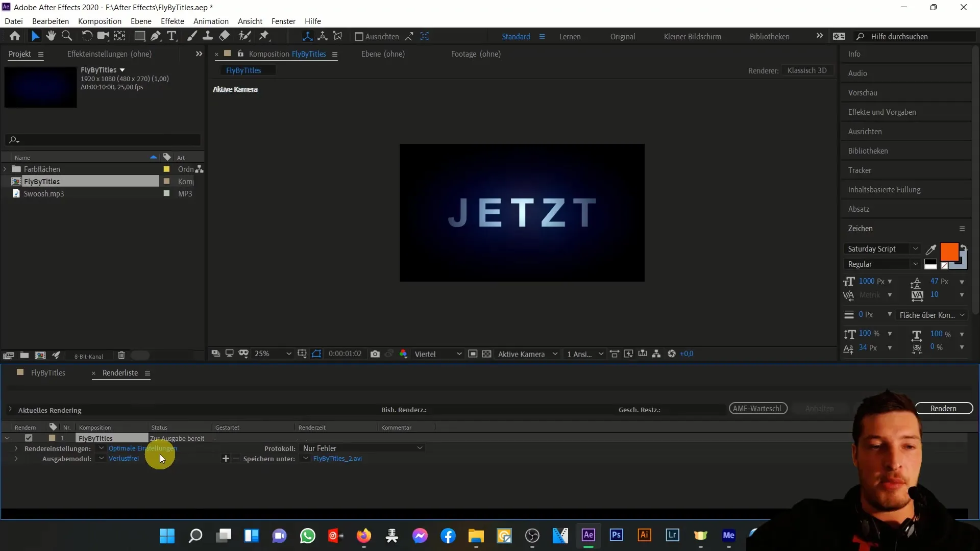Expand the Rendereinstellungen details arrow
This screenshot has height=551, width=980.
(16, 448)
